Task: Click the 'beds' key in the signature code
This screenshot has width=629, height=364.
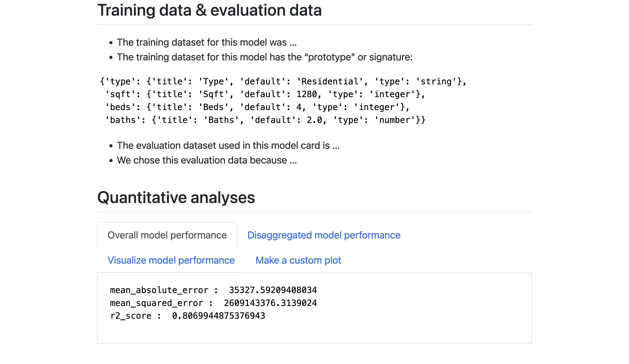Action: [x=120, y=107]
